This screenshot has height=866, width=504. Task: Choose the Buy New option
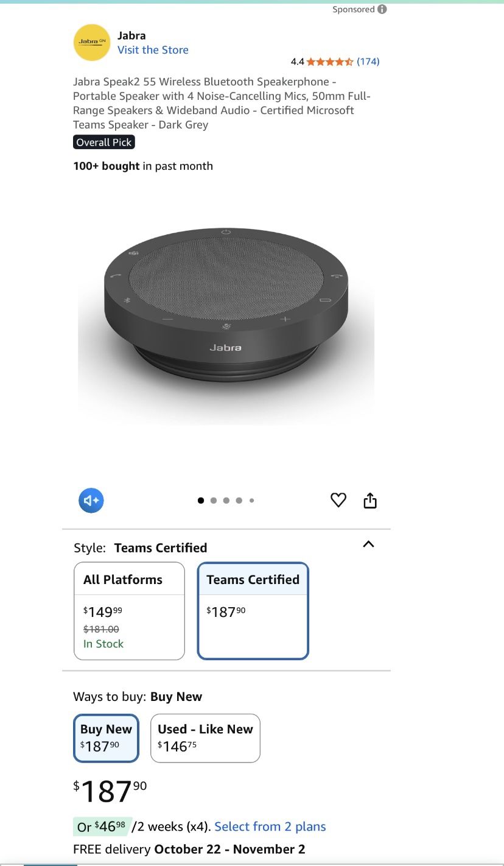click(x=106, y=738)
